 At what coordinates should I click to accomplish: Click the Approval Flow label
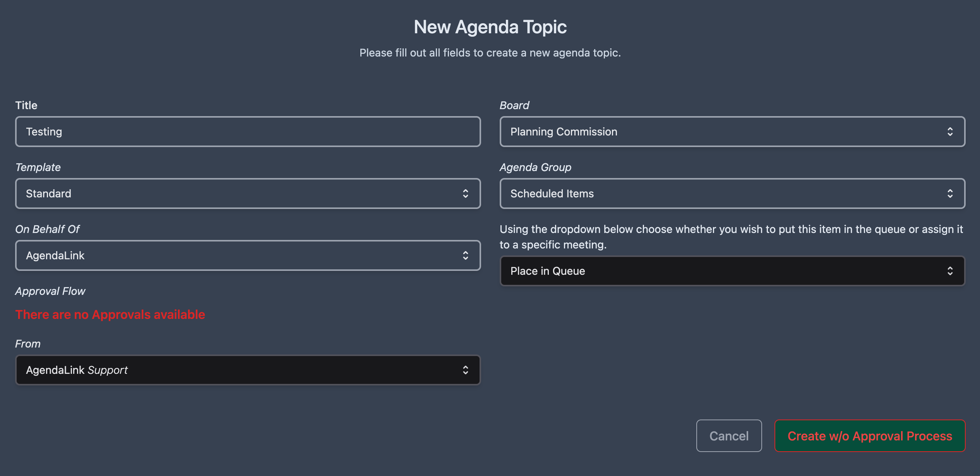[x=50, y=291]
